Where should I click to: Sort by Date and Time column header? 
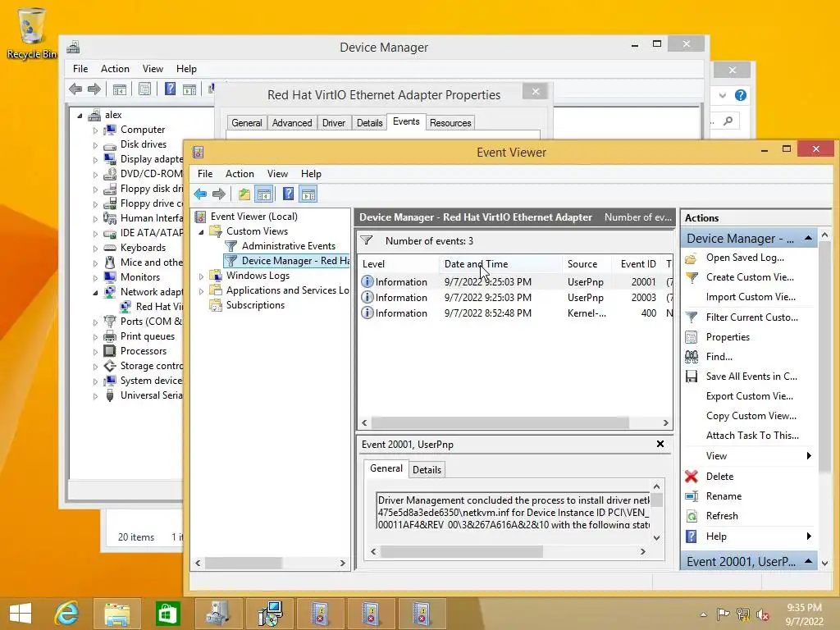pos(500,263)
